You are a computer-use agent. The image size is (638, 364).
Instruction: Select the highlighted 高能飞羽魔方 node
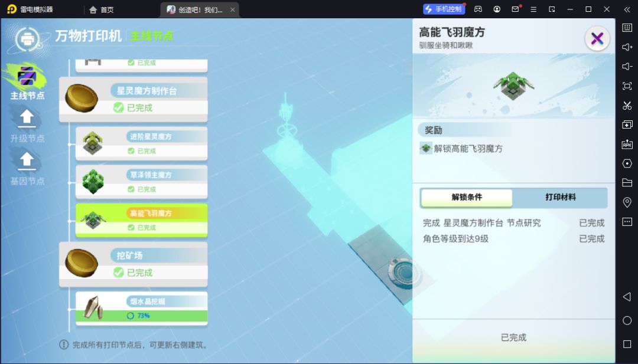point(142,220)
